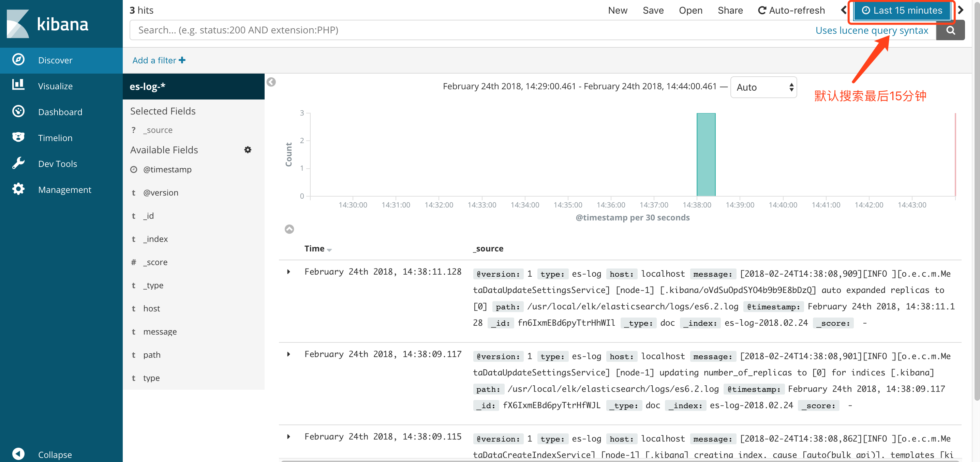Screen dimensions: 980x462
Task: Click Save in the top menu
Action: click(653, 10)
